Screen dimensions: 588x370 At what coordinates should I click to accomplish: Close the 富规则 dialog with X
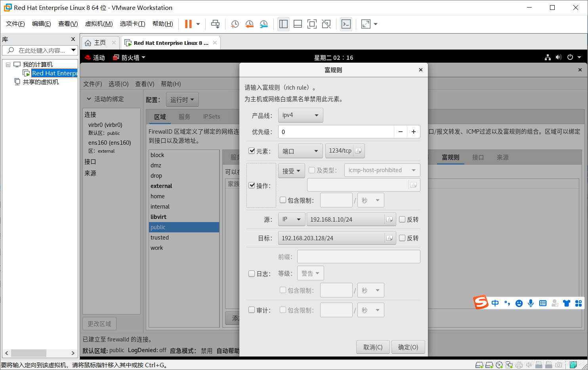tap(421, 70)
